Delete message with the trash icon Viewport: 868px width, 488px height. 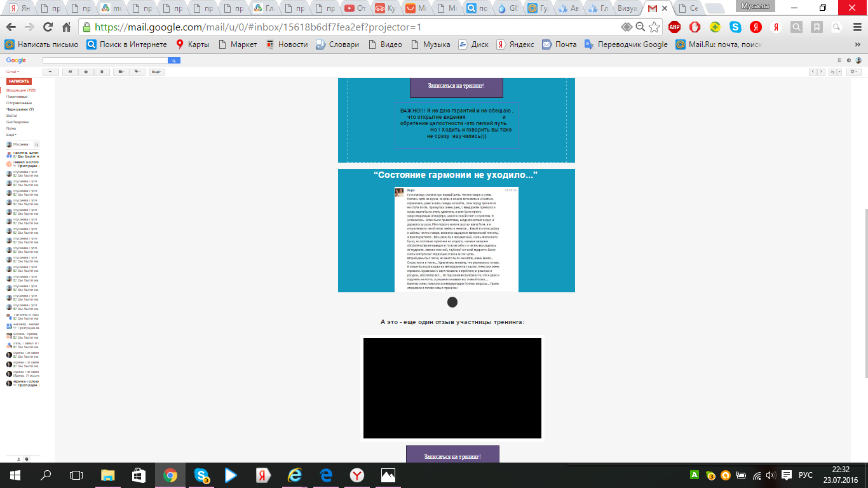click(102, 72)
